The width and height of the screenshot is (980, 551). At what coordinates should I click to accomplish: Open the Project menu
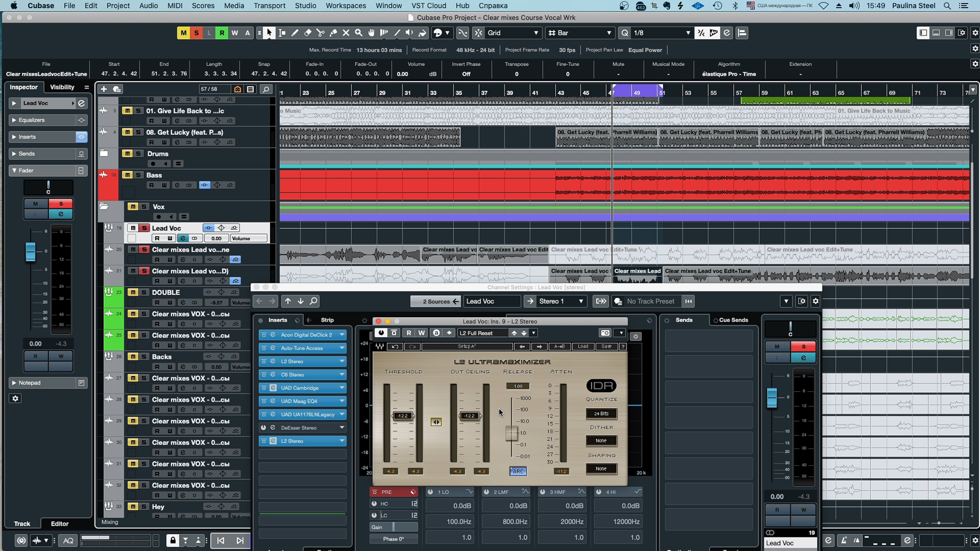[x=118, y=6]
